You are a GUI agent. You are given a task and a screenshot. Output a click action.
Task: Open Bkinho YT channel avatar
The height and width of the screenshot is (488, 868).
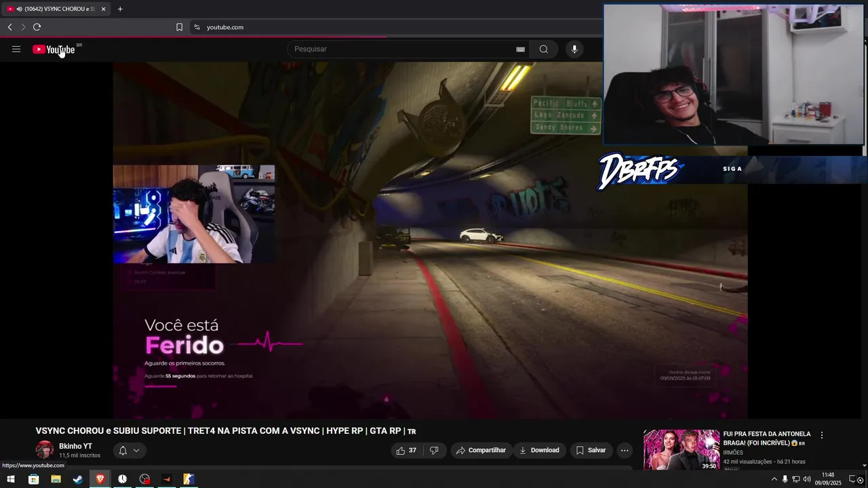click(x=45, y=450)
